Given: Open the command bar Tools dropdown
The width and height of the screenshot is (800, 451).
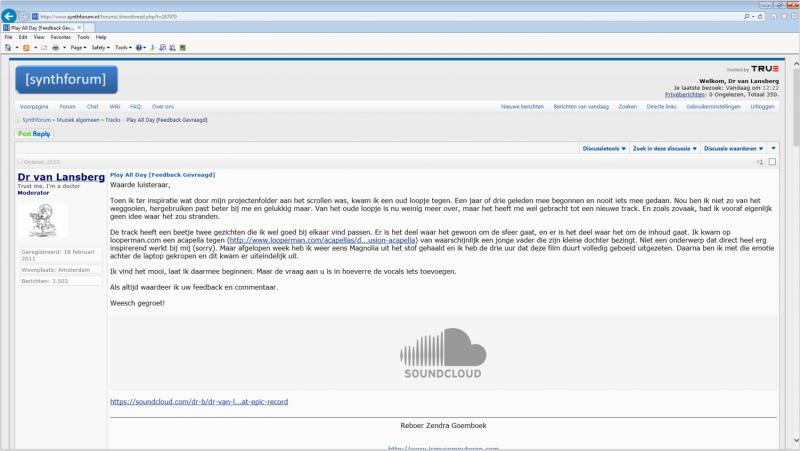Looking at the screenshot, I should pos(123,47).
